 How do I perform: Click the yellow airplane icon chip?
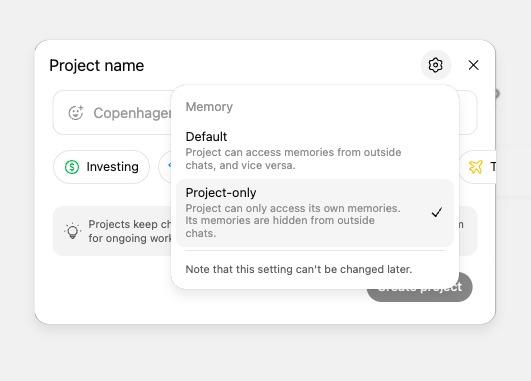475,167
